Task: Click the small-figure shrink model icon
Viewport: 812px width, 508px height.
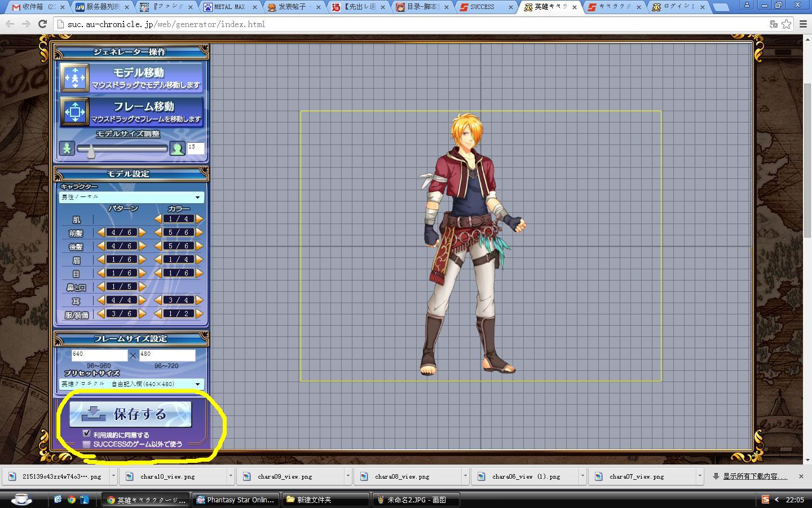Action: [x=67, y=148]
